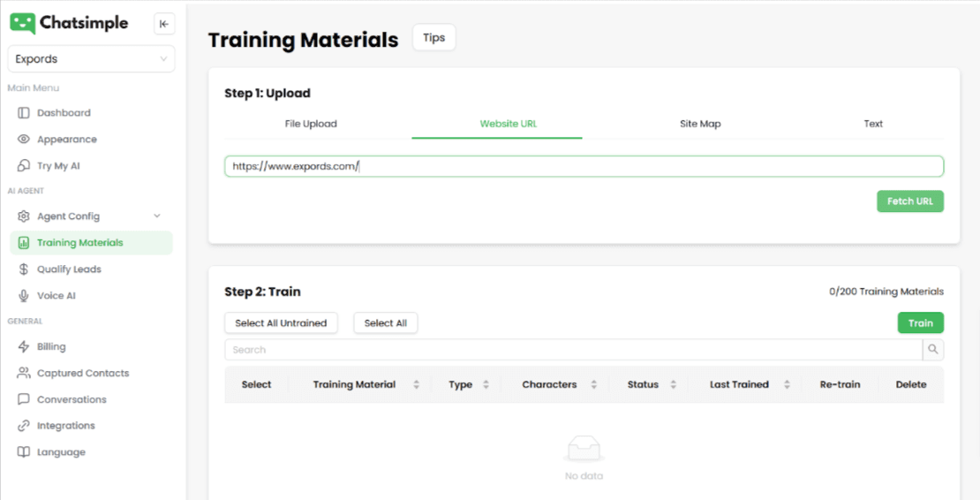Open the Expords workspace dropdown
This screenshot has height=500, width=980.
(91, 59)
